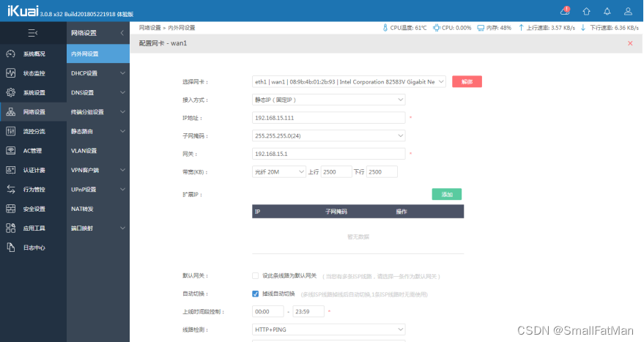Open the 光纤 20M bandwidth dropdown
This screenshot has height=342, width=644.
click(x=279, y=172)
